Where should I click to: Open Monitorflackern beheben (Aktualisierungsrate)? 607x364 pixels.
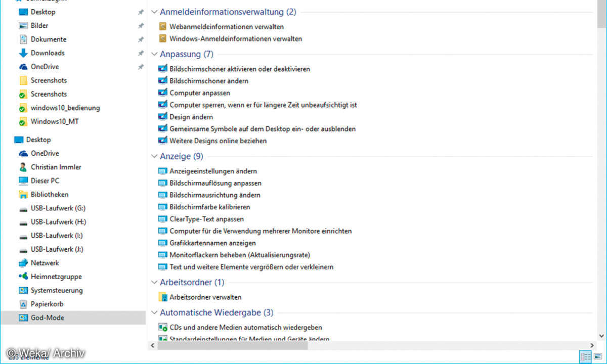pyautogui.click(x=240, y=255)
